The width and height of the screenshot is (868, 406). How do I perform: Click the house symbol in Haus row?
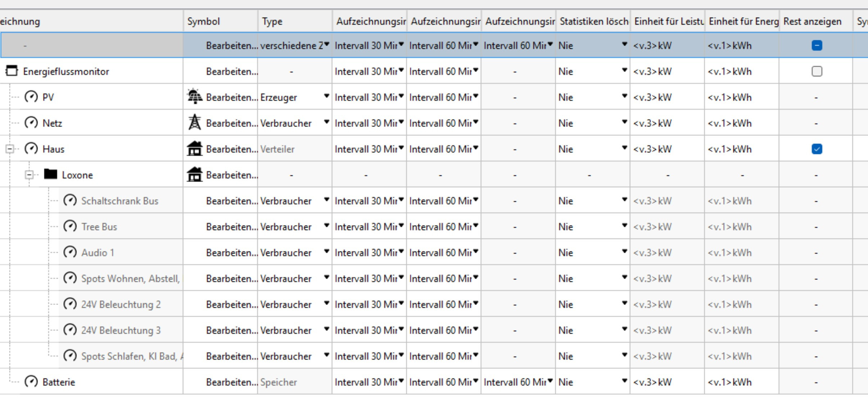point(195,149)
